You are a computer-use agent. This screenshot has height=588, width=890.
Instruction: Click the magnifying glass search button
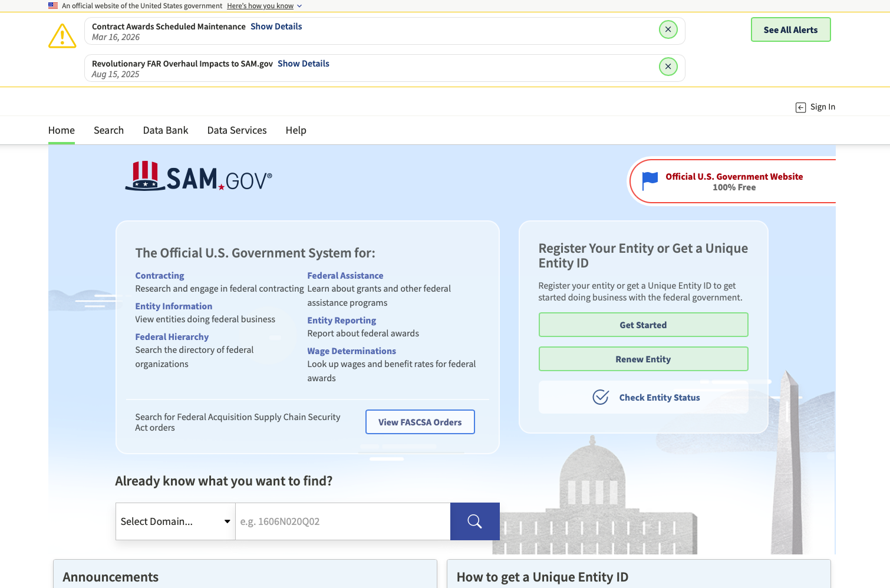[x=475, y=521]
